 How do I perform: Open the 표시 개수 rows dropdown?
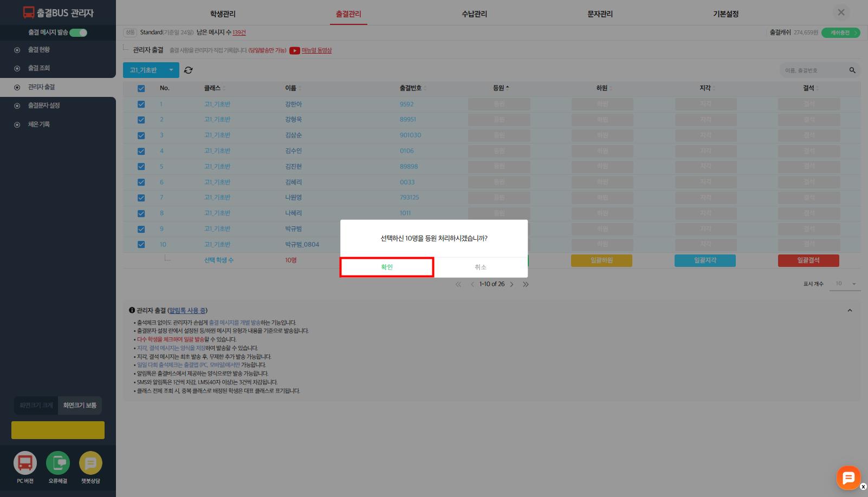[845, 284]
